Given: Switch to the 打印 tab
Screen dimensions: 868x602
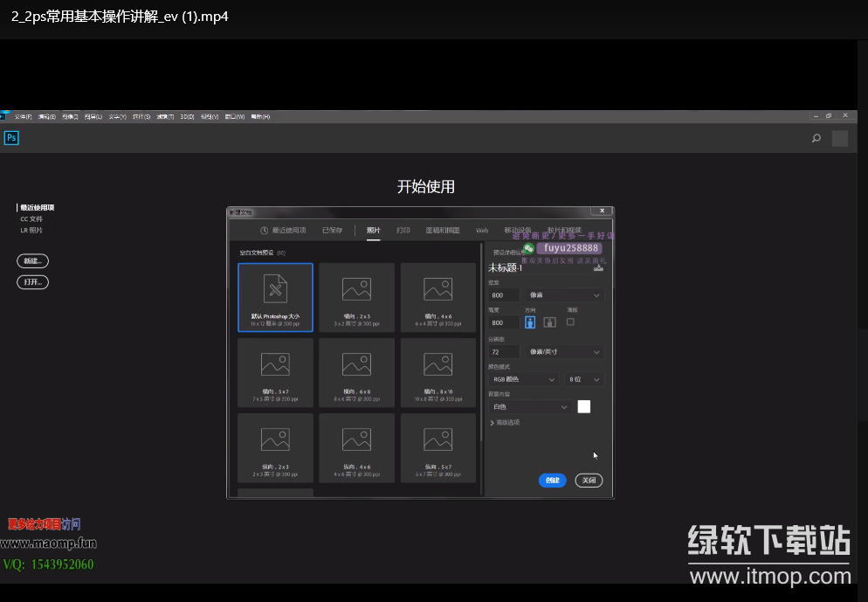Looking at the screenshot, I should [403, 231].
